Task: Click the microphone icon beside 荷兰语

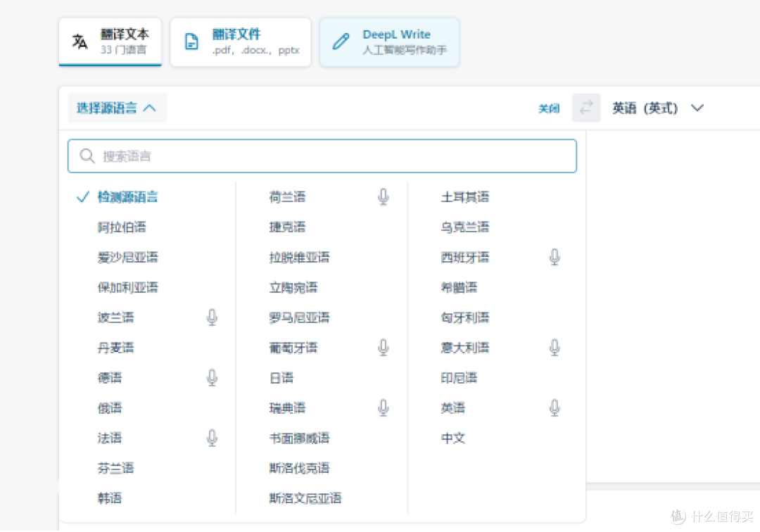Action: (x=383, y=197)
